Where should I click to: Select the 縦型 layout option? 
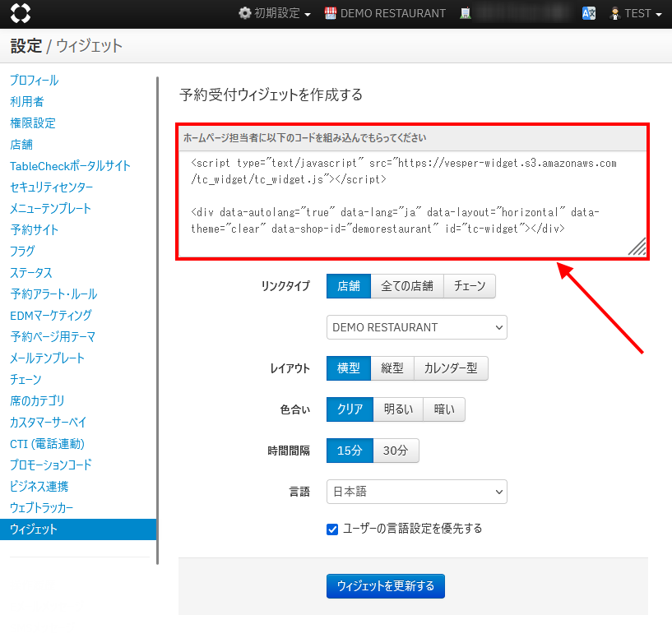click(x=392, y=368)
